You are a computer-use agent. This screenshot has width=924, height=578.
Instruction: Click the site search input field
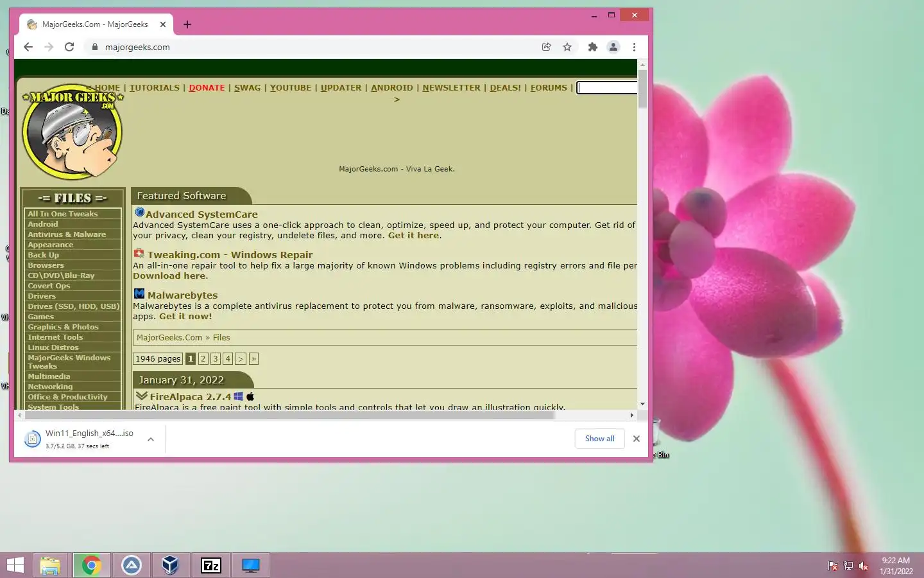[x=607, y=88]
